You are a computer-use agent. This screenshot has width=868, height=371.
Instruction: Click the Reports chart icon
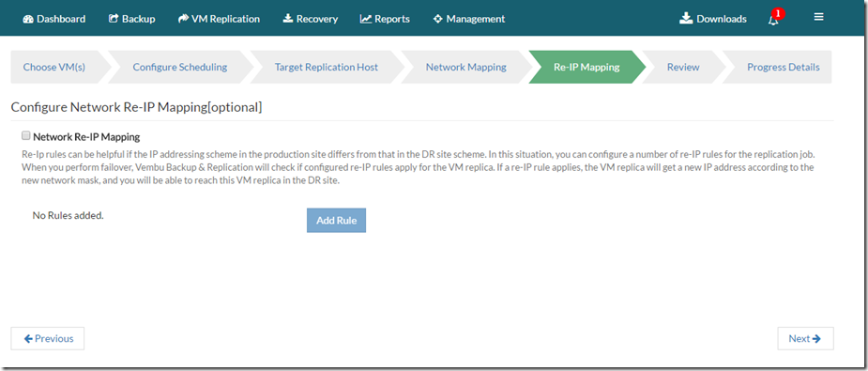(x=366, y=19)
